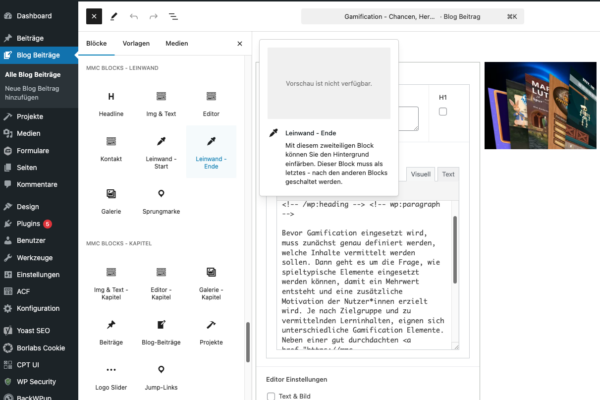Close the block inserter panel
The width and height of the screenshot is (600, 400).
(239, 44)
